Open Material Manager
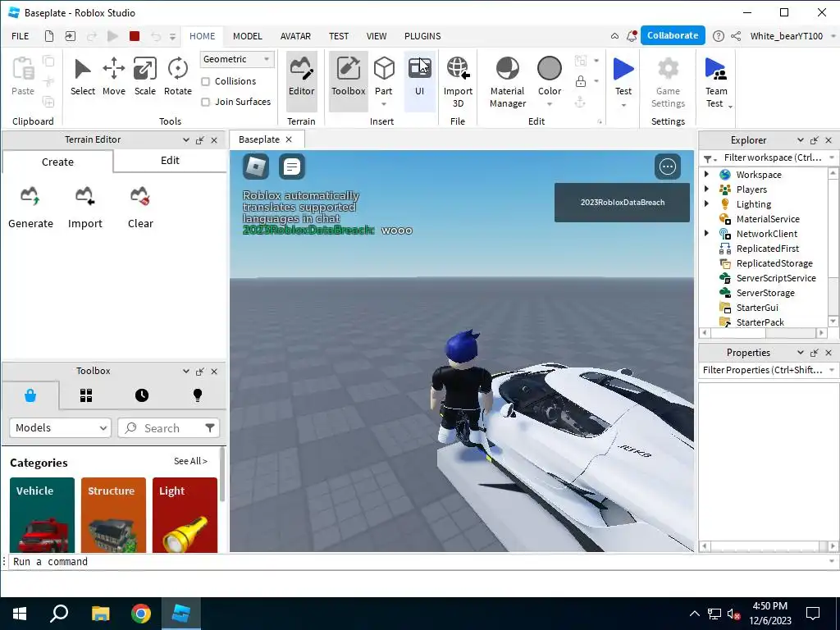Image resolution: width=840 pixels, height=630 pixels. [507, 82]
